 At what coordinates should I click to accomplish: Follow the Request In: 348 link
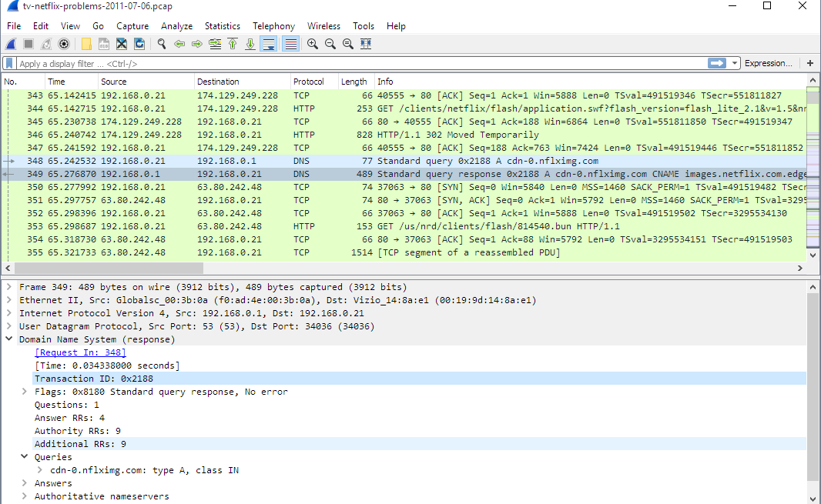coord(81,352)
